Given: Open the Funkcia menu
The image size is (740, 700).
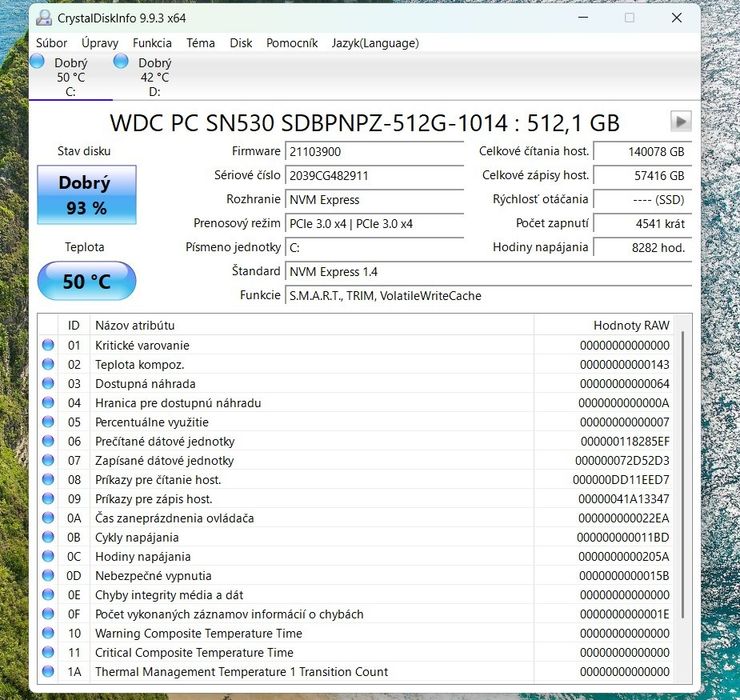Looking at the screenshot, I should coord(152,43).
